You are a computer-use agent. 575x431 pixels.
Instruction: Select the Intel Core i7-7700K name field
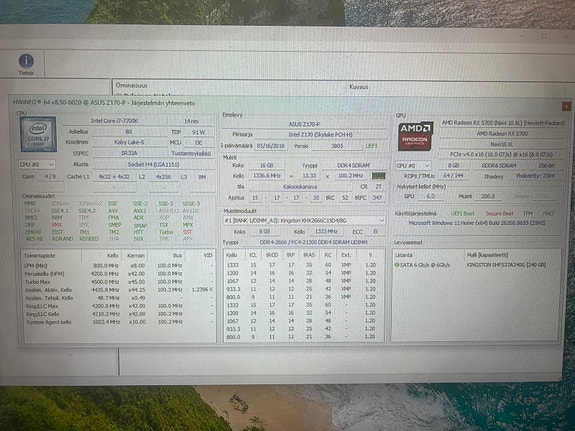[x=114, y=121]
